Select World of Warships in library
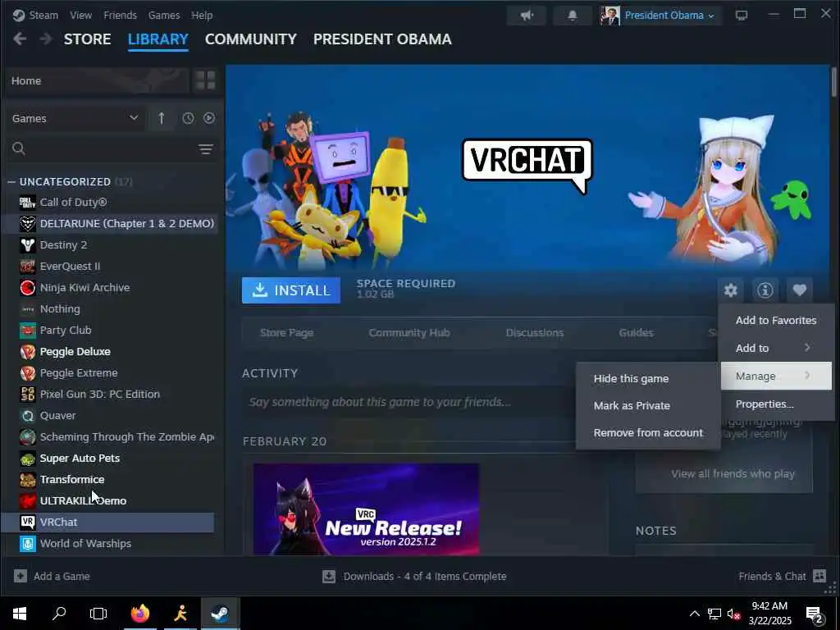 pos(107,543)
